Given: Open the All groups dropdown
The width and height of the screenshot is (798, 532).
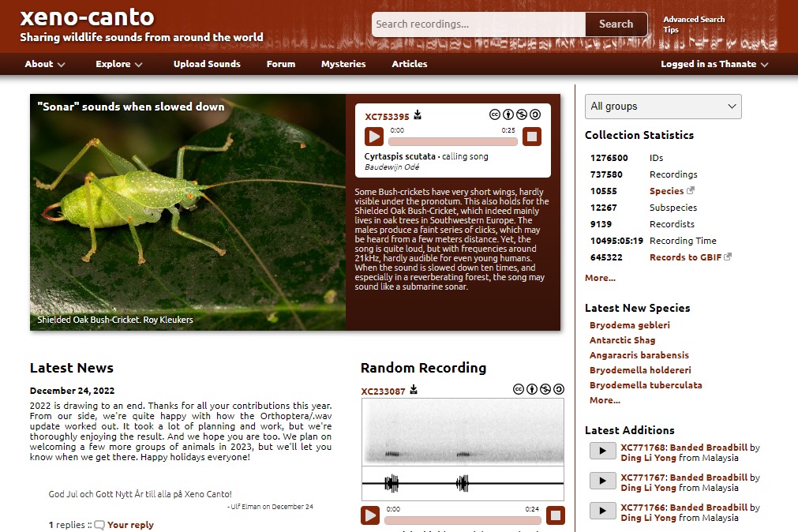Looking at the screenshot, I should click(663, 107).
